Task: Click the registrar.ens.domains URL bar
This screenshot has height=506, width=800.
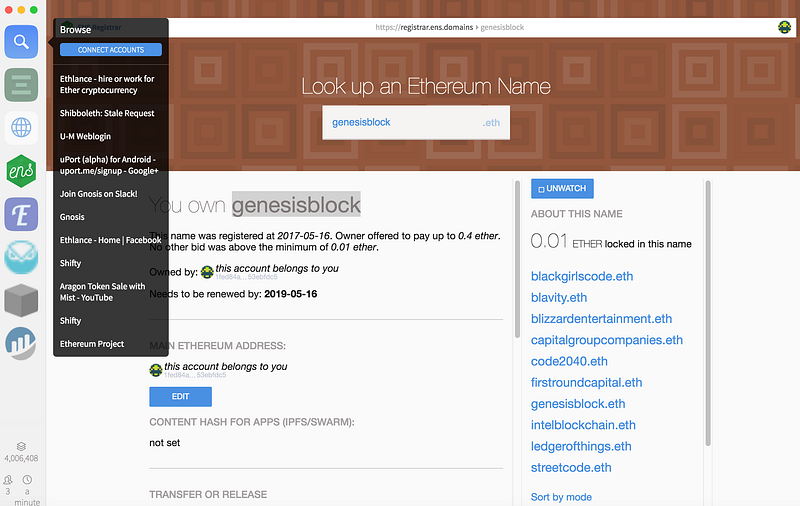Action: click(449, 27)
